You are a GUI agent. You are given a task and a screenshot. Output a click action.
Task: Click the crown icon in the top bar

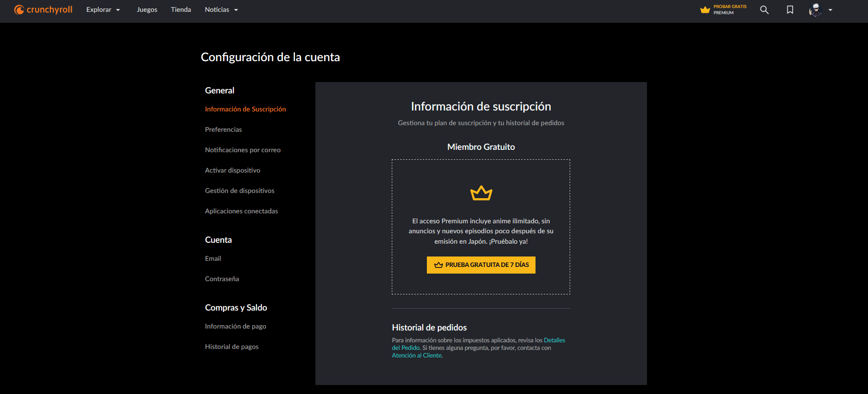pyautogui.click(x=705, y=9)
